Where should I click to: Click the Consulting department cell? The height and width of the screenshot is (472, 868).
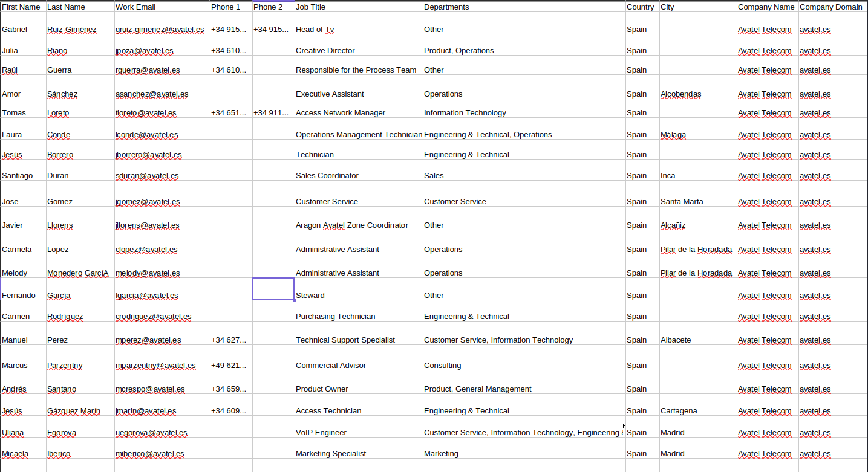[x=524, y=358]
